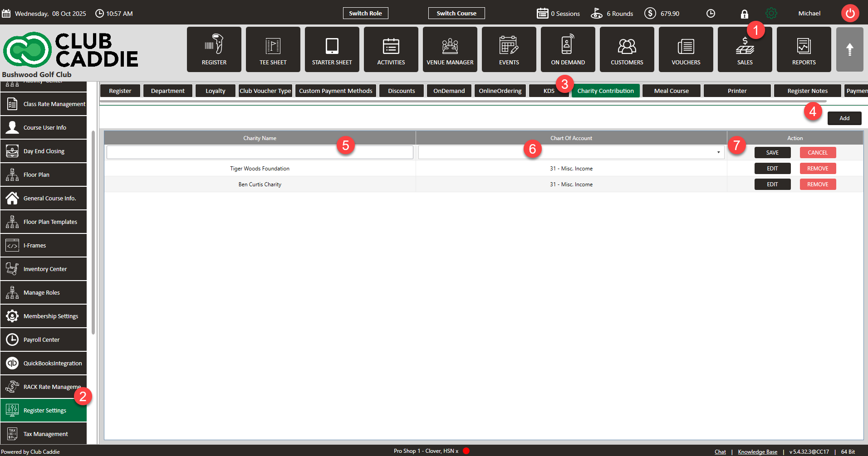Collapse the top navigation with up arrow

pyautogui.click(x=849, y=49)
